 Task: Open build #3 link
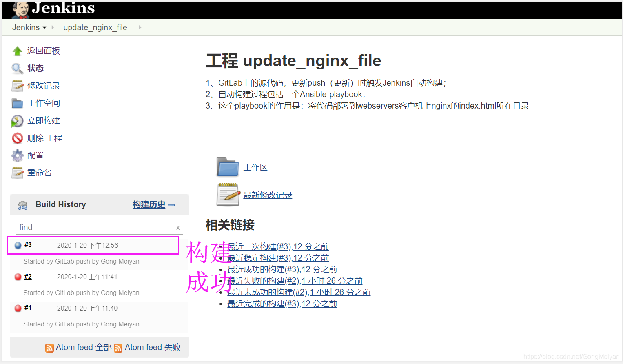[28, 245]
